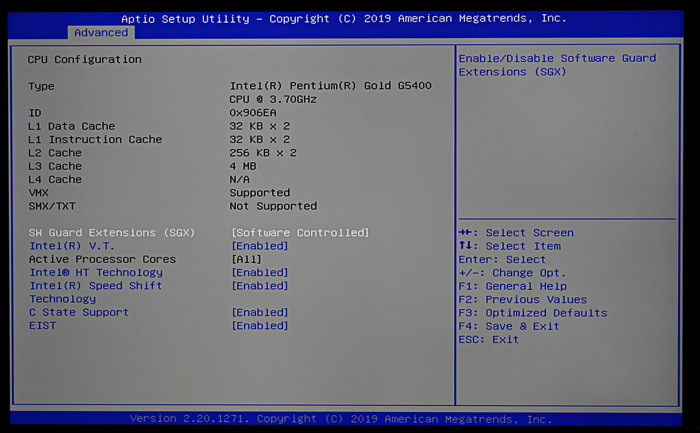Click the 4 MB value
Image resolution: width=700 pixels, height=433 pixels.
pyautogui.click(x=243, y=166)
